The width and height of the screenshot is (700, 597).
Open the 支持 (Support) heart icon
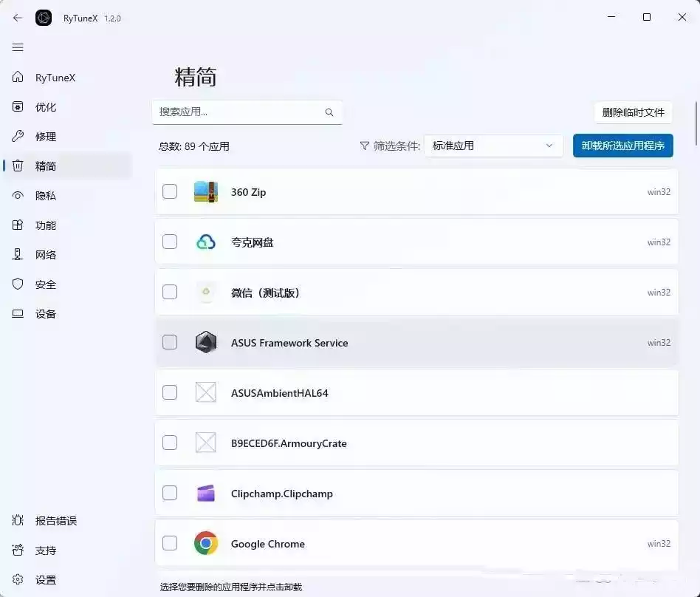tap(18, 550)
